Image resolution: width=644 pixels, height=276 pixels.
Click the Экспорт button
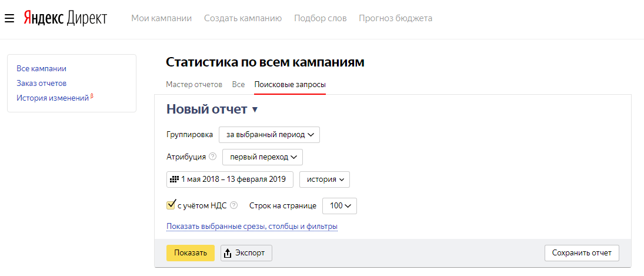[246, 253]
